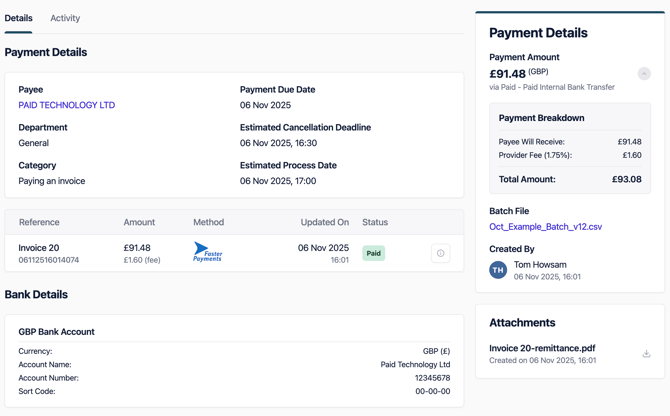The image size is (670, 416).
Task: Download the Invoice 20-remittance.pdf attachment
Action: (646, 354)
